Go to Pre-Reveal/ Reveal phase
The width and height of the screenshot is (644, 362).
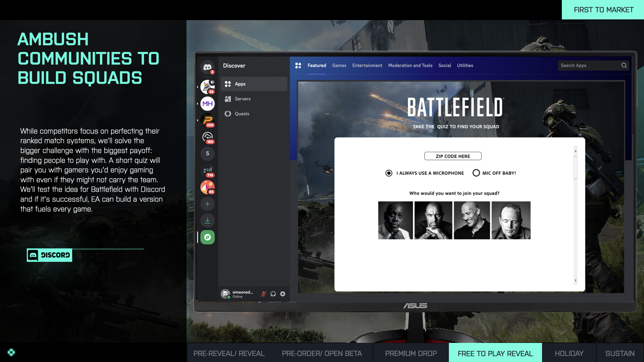[x=229, y=353]
